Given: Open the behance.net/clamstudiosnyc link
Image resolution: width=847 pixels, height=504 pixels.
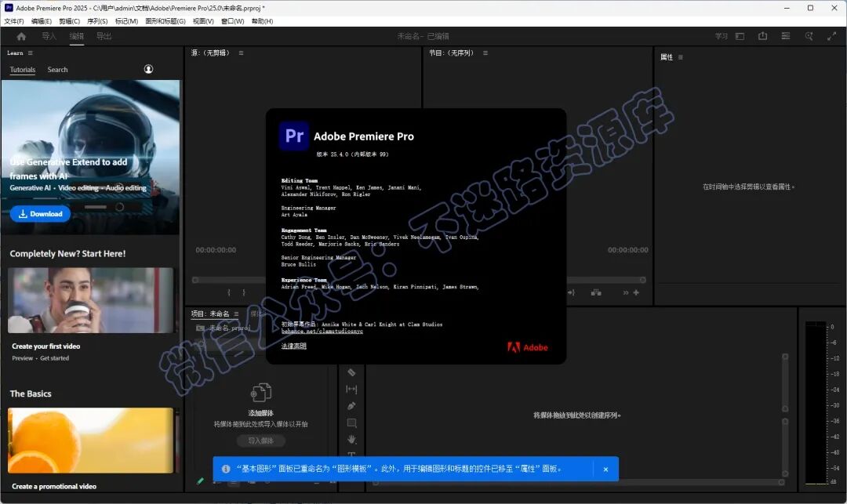Looking at the screenshot, I should [x=322, y=332].
